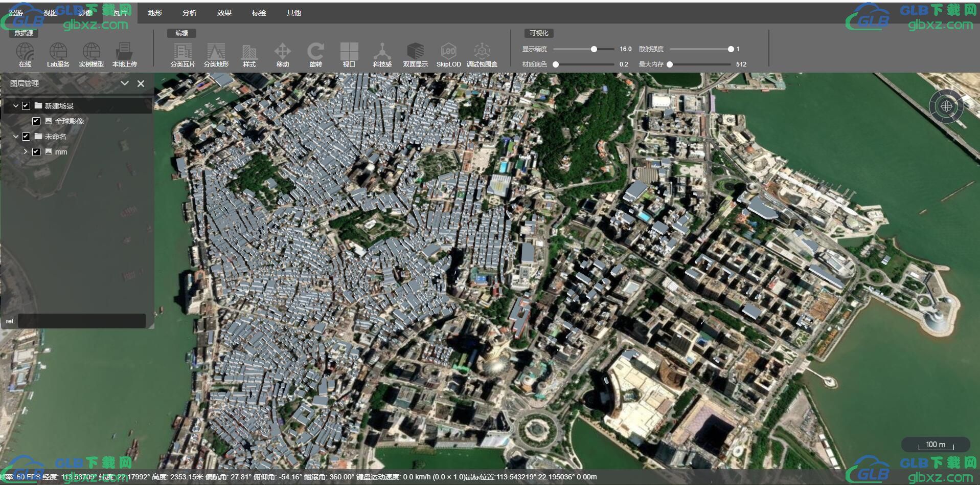Activate the 移动 move tool
The width and height of the screenshot is (980, 485).
(x=282, y=55)
